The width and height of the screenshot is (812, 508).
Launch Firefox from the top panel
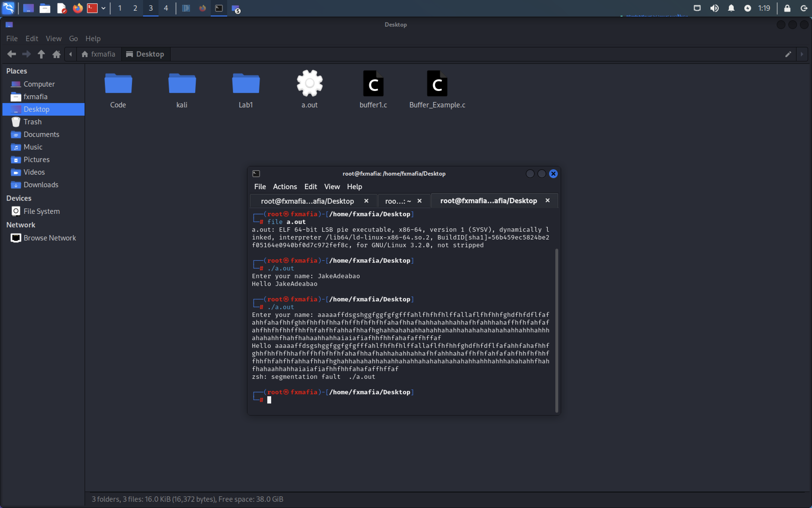78,8
